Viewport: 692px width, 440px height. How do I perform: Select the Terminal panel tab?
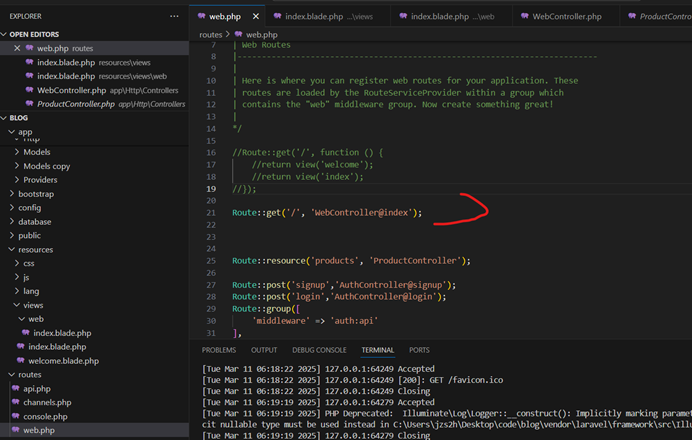pyautogui.click(x=378, y=350)
